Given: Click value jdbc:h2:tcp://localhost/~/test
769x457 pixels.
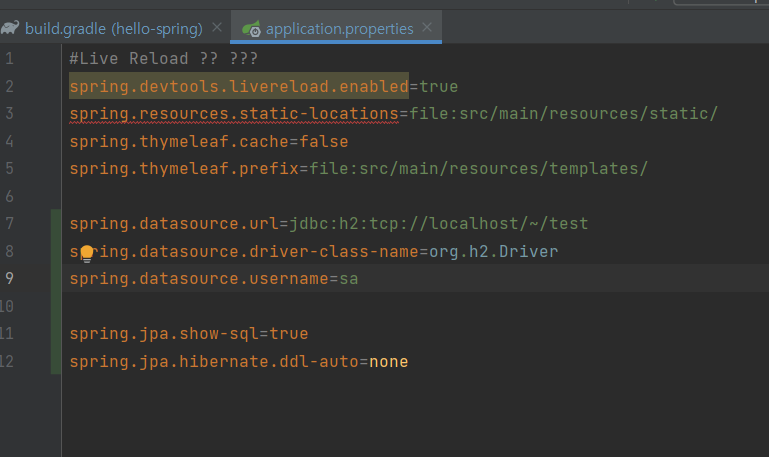Looking at the screenshot, I should click(438, 224).
